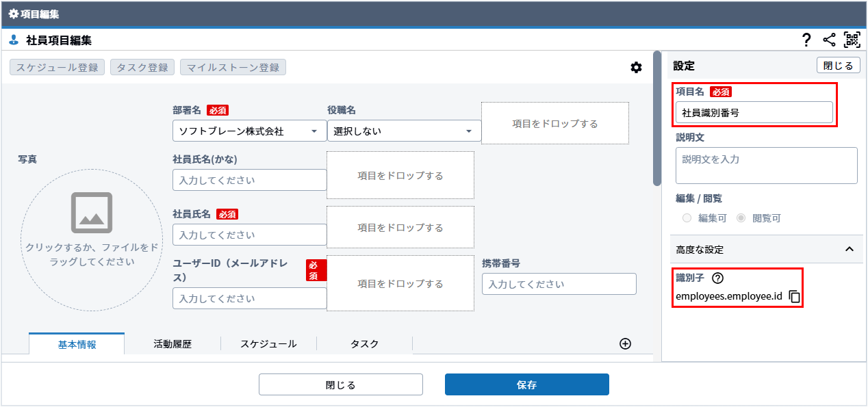Click the help question mark icon
The height and width of the screenshot is (407, 868).
coord(806,40)
